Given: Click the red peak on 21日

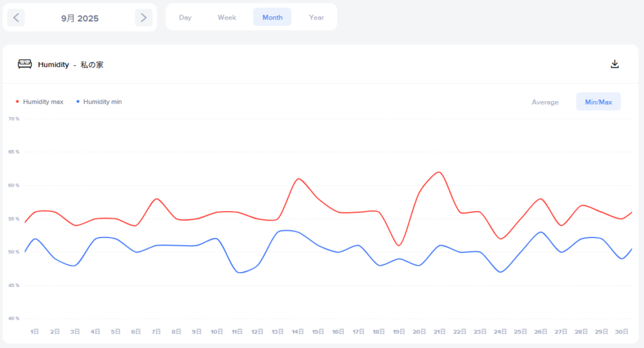Looking at the screenshot, I should coord(440,172).
